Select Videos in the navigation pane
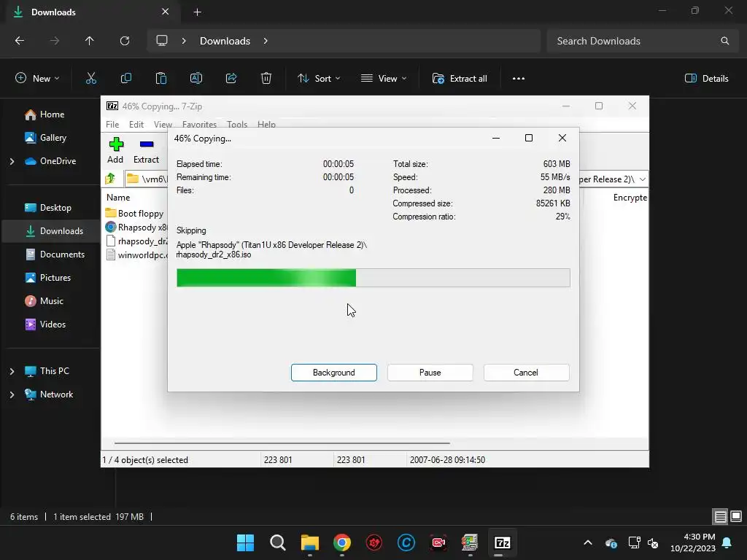Screen dimensions: 747x560 [45, 324]
